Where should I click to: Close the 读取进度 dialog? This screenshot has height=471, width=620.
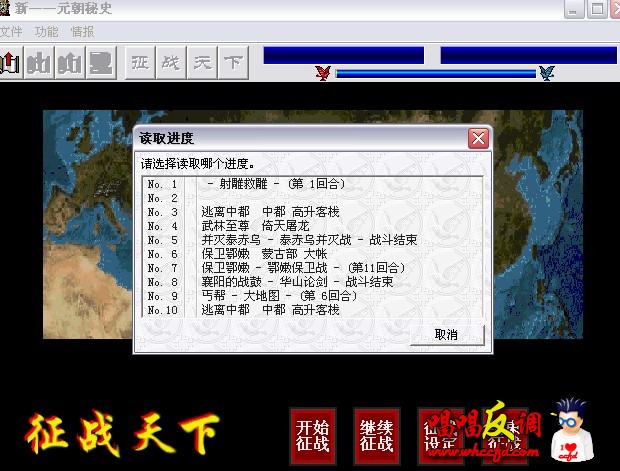(x=479, y=138)
